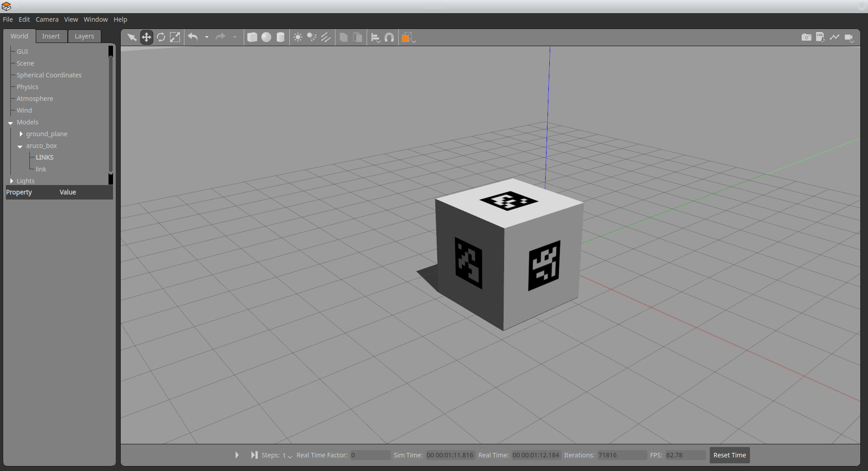Click the Sim Time value field
This screenshot has width=868, height=471.
(450, 455)
